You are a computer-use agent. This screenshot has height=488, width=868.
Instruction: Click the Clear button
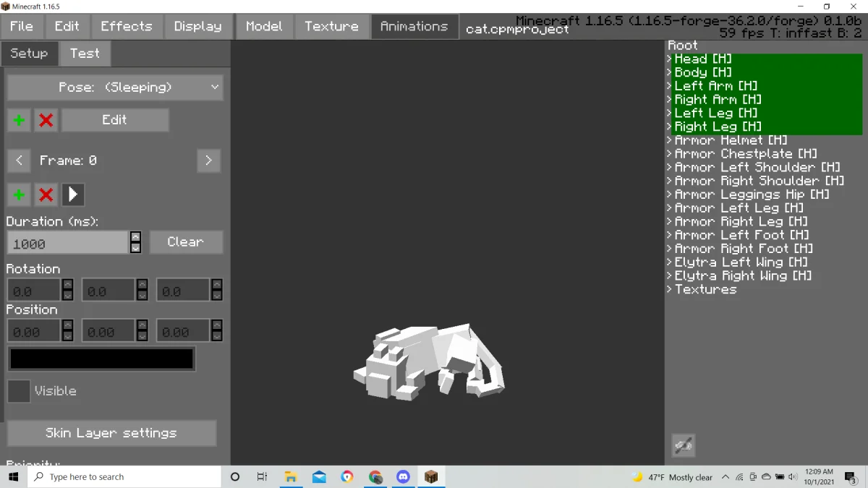tap(186, 242)
